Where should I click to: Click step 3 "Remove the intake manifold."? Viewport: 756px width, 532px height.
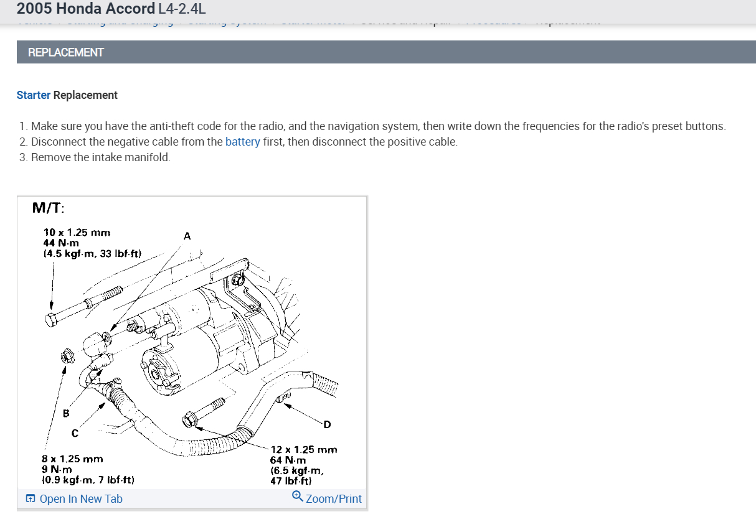[100, 157]
